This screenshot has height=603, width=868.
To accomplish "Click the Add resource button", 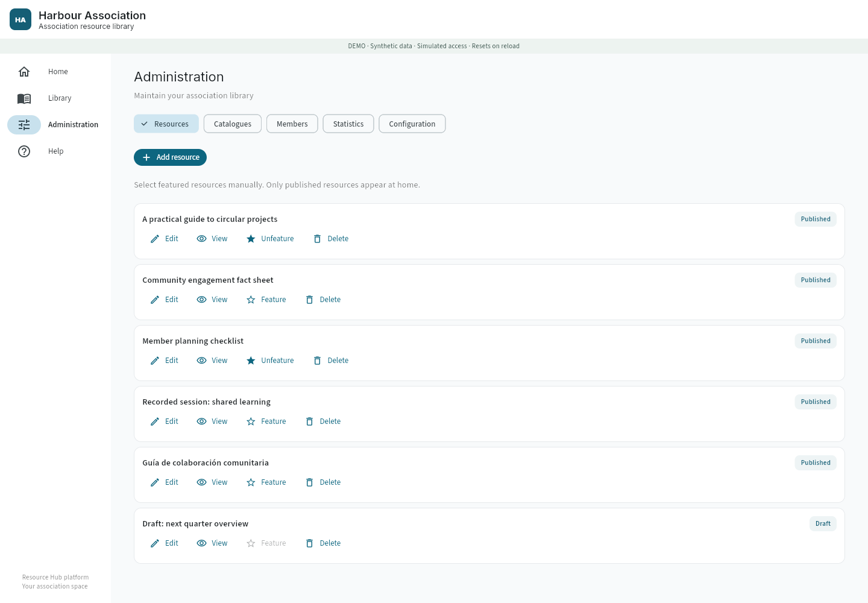I will [x=170, y=157].
